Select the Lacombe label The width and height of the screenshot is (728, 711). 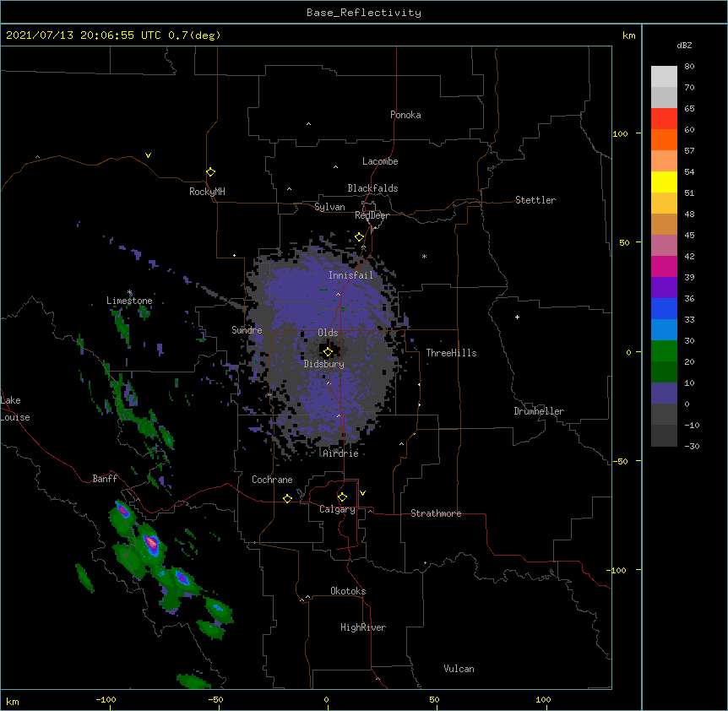380,161
